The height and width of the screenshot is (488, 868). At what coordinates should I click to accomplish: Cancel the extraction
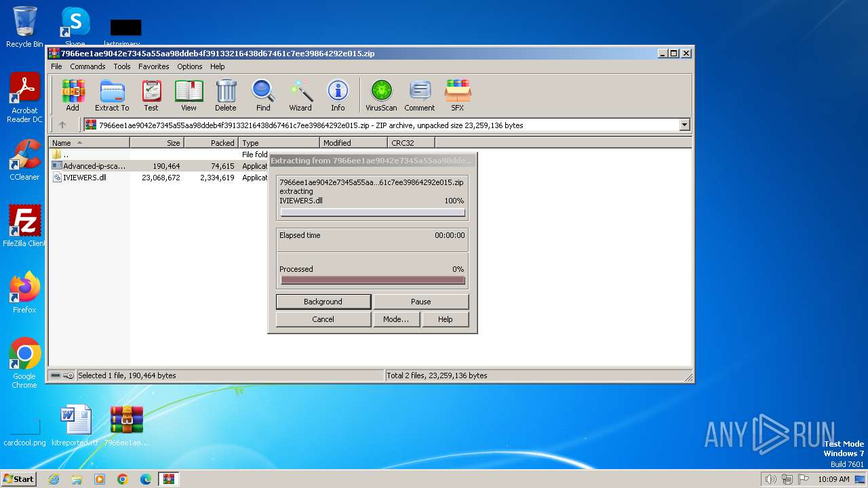pyautogui.click(x=323, y=319)
